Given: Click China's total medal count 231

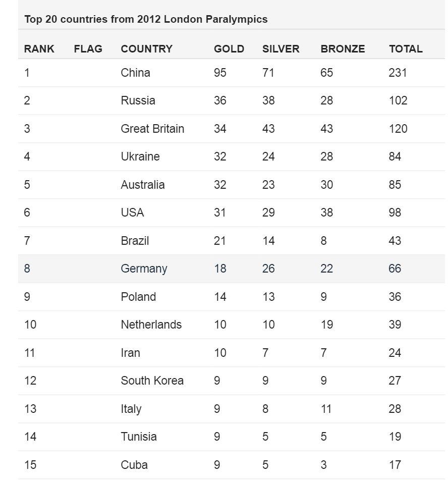Looking at the screenshot, I should click(x=398, y=73).
